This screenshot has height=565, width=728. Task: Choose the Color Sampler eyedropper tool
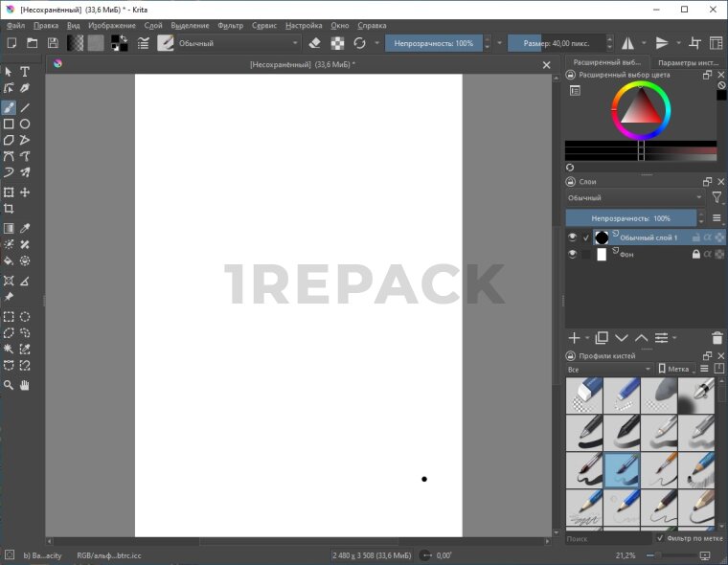[x=25, y=229]
